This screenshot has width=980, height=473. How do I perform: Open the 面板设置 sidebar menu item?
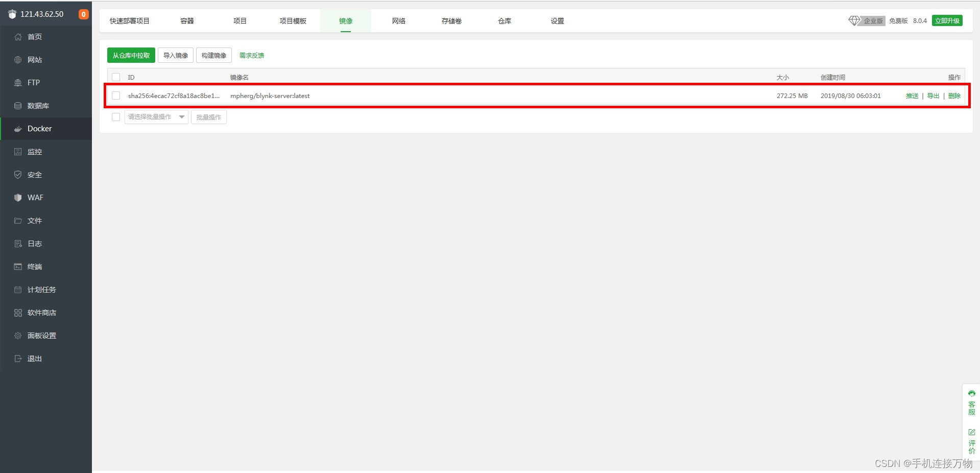pyautogui.click(x=46, y=336)
